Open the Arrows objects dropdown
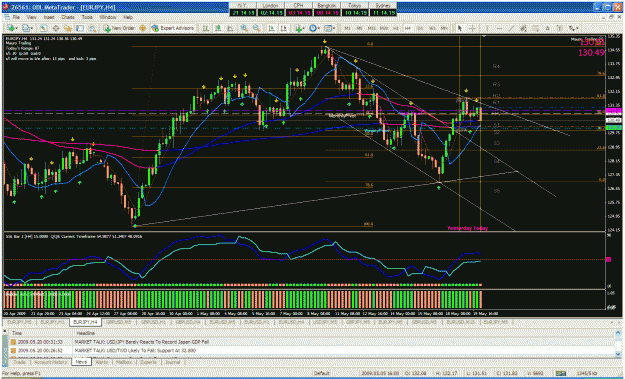This screenshot has width=625, height=379. tap(574, 28)
